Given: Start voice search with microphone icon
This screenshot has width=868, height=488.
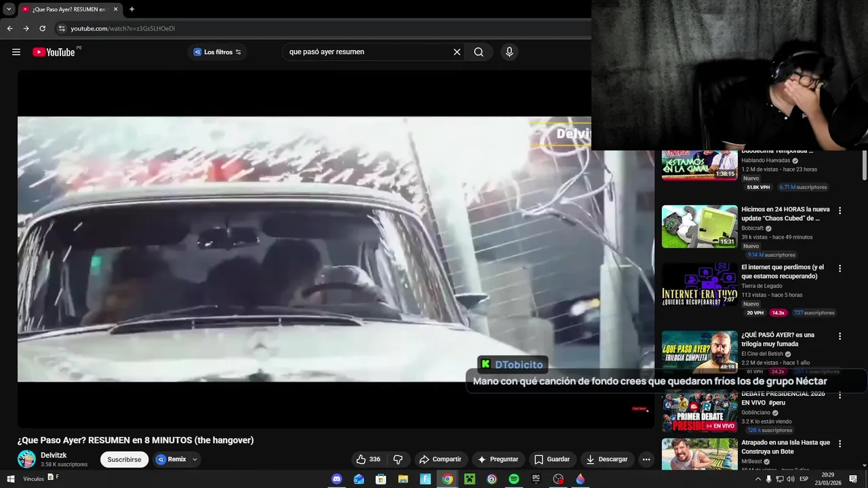Looking at the screenshot, I should point(509,52).
